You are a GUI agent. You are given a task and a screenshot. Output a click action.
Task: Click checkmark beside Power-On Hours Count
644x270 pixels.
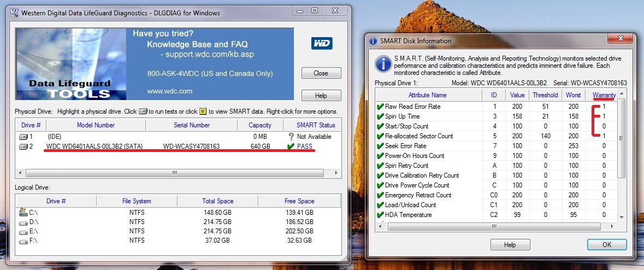click(x=380, y=156)
